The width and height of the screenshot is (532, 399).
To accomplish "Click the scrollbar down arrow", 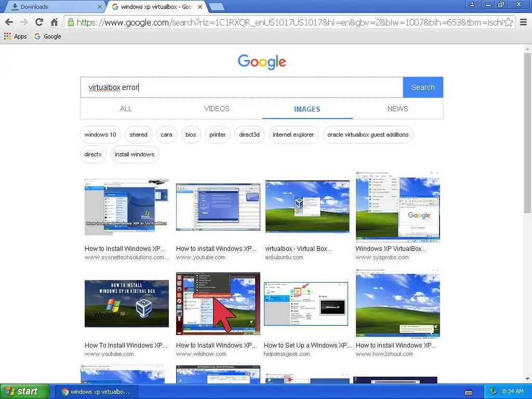I will pyautogui.click(x=527, y=379).
